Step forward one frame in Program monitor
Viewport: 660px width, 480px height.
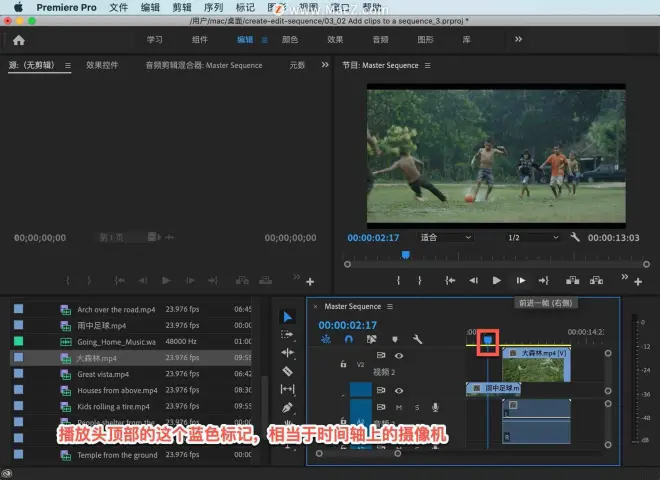521,280
